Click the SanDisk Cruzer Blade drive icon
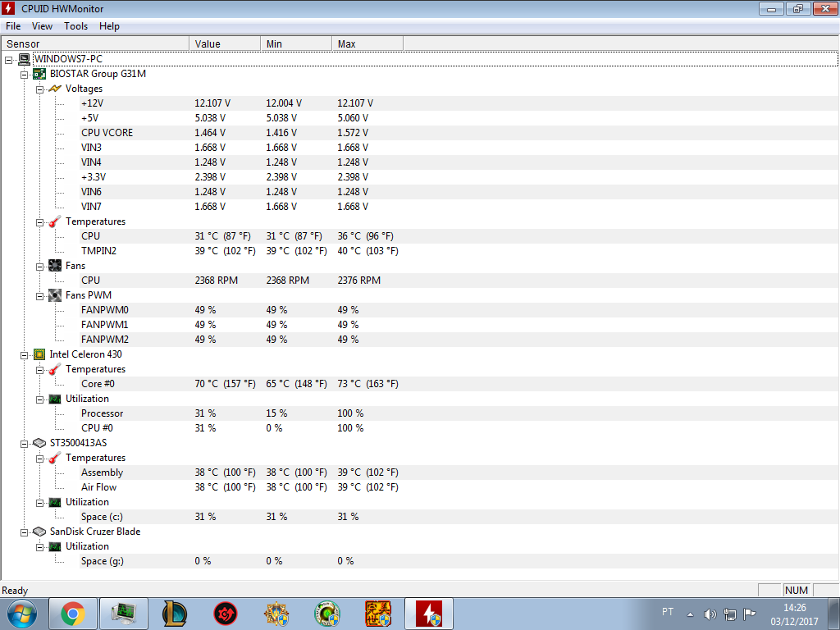840x630 pixels. pyautogui.click(x=39, y=532)
